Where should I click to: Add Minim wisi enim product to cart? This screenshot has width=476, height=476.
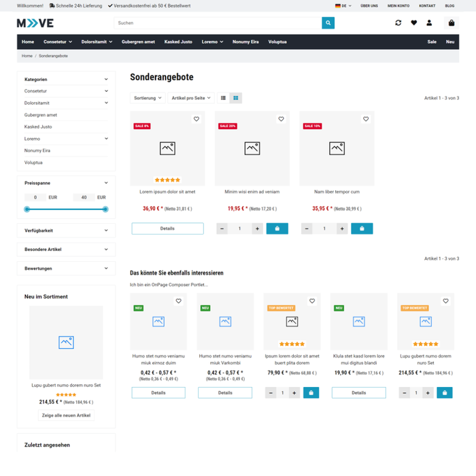pos(277,229)
